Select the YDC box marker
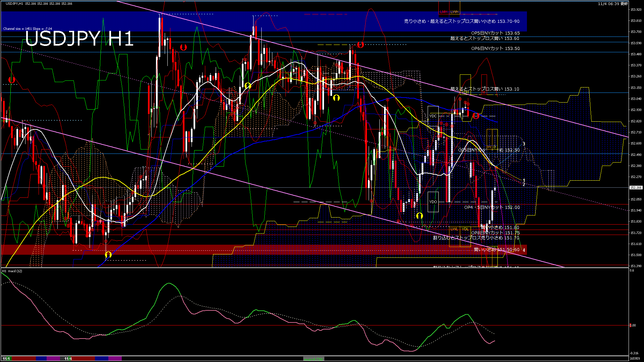 (433, 116)
